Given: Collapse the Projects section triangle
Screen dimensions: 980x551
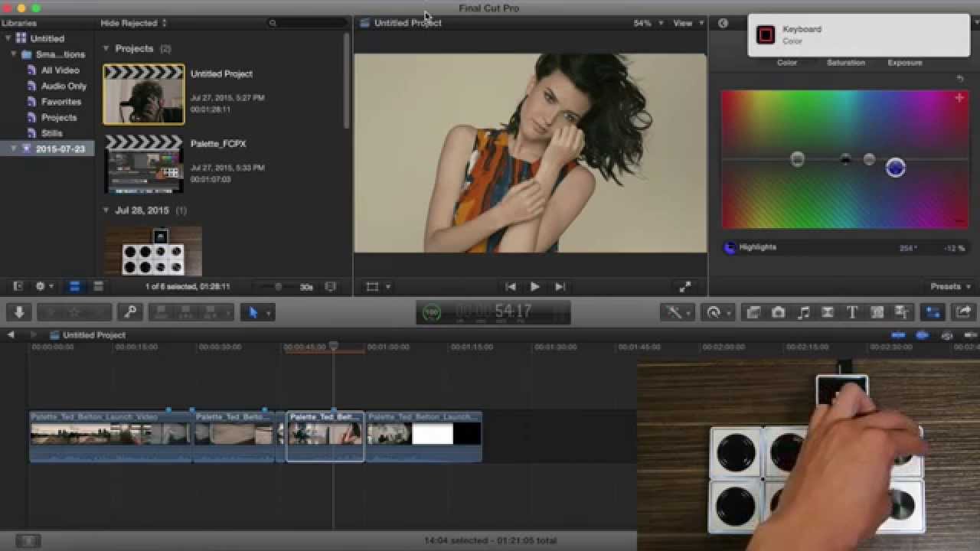Looking at the screenshot, I should tap(106, 48).
